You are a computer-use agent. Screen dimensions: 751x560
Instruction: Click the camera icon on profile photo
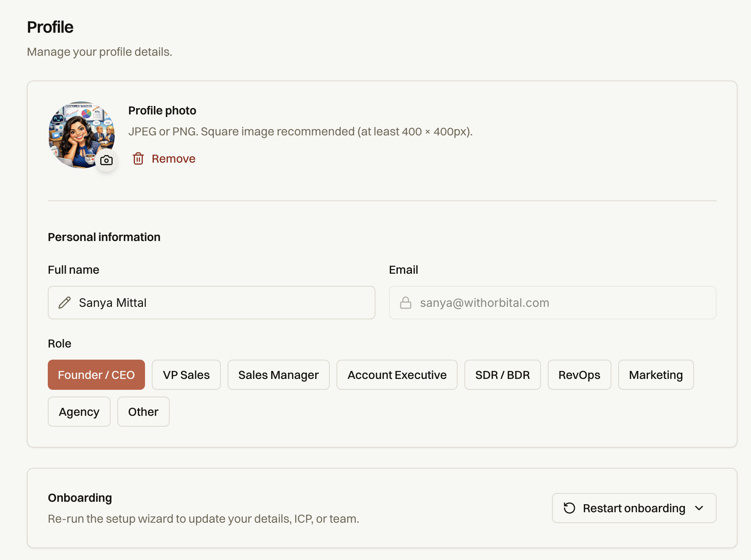tap(106, 160)
